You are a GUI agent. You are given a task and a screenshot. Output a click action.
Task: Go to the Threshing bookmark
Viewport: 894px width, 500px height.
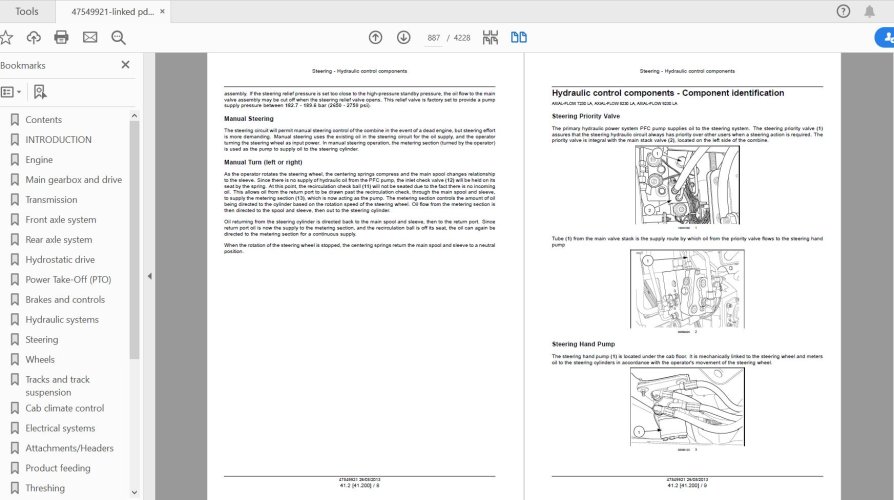pos(45,488)
